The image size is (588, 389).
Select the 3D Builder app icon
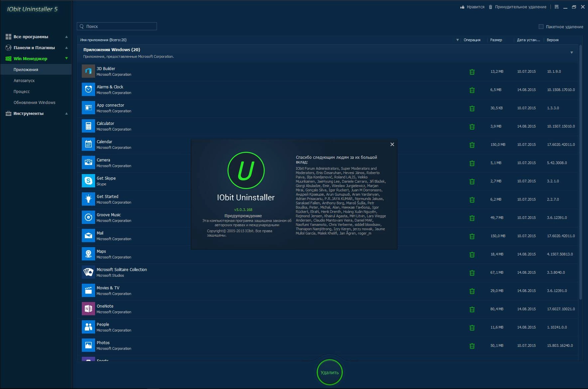(x=88, y=71)
